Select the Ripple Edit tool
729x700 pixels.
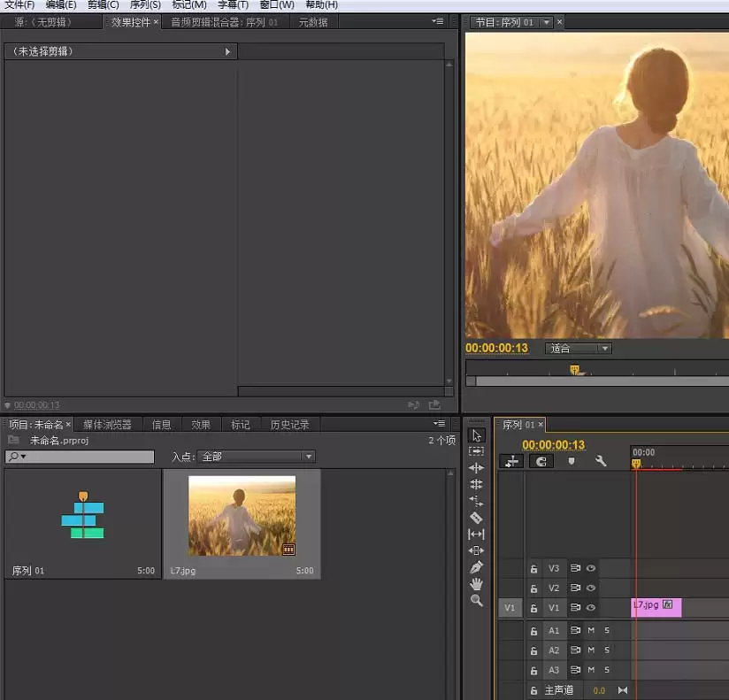[476, 468]
